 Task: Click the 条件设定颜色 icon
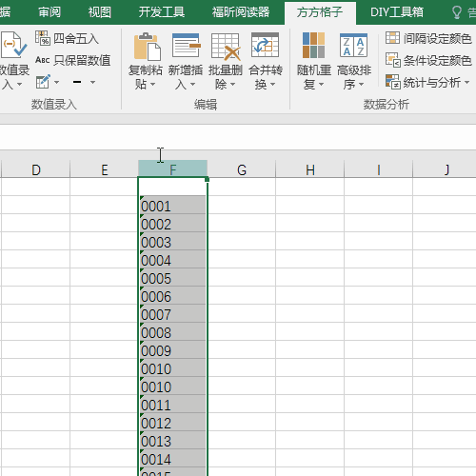coord(393,60)
